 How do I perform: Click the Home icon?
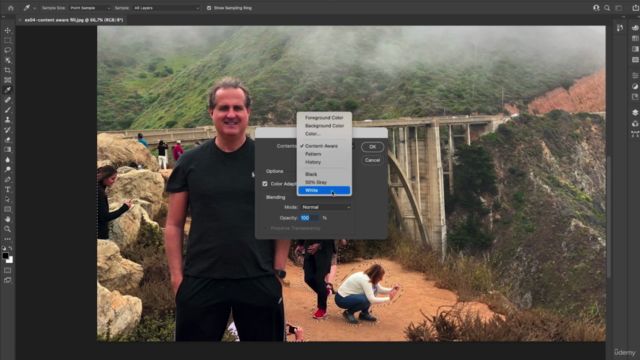tap(11, 8)
